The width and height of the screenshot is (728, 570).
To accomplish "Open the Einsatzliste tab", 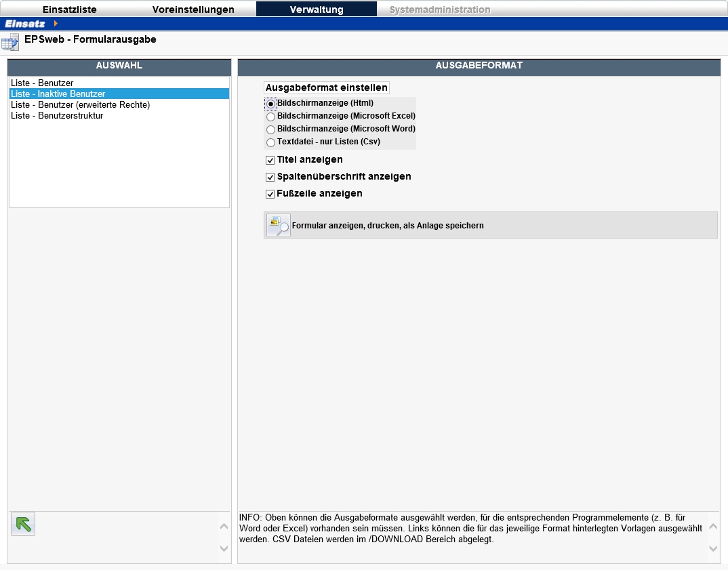I will click(x=70, y=9).
